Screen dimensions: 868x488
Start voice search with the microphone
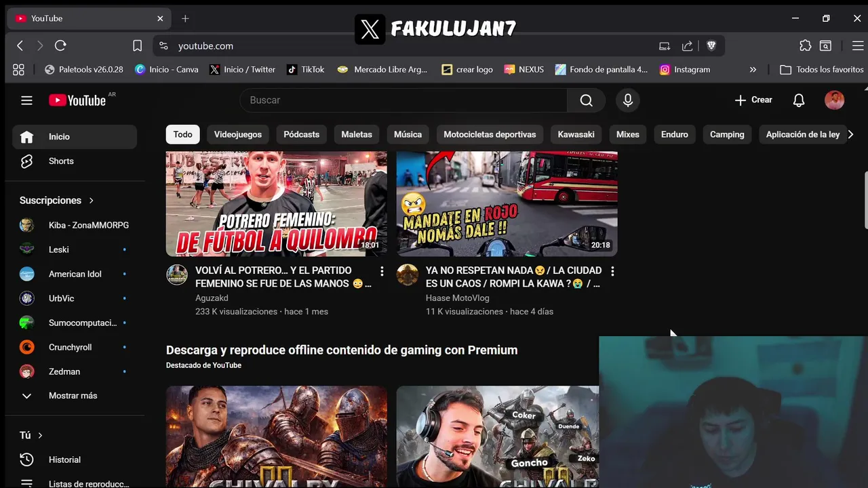[x=628, y=100]
